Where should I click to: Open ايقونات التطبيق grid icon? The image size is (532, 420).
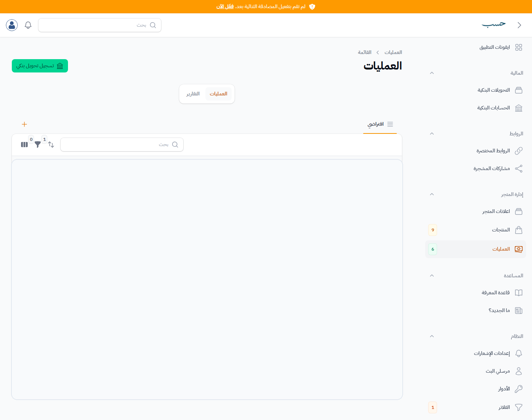click(x=519, y=47)
